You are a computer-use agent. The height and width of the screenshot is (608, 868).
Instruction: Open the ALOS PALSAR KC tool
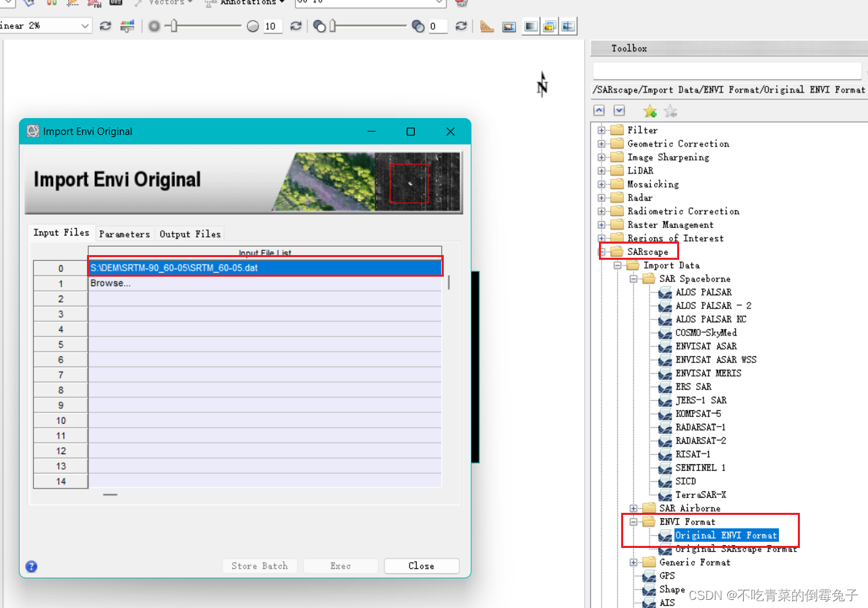(711, 319)
